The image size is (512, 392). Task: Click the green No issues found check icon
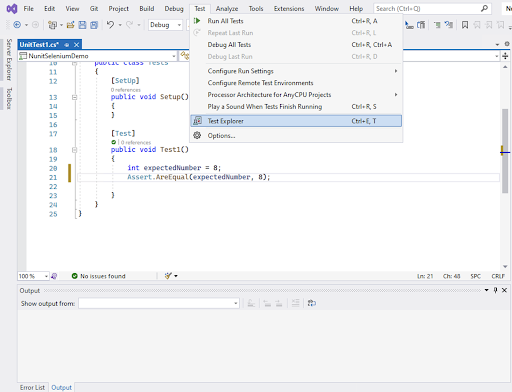pos(74,276)
